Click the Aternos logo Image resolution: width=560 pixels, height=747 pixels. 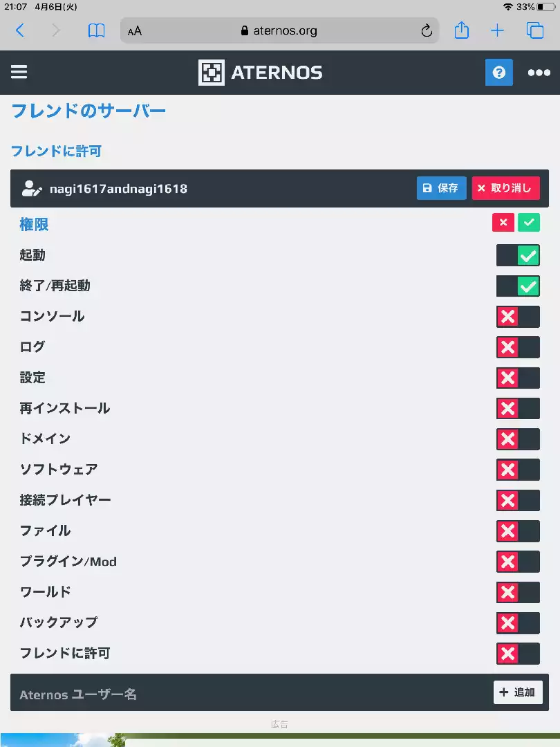260,73
